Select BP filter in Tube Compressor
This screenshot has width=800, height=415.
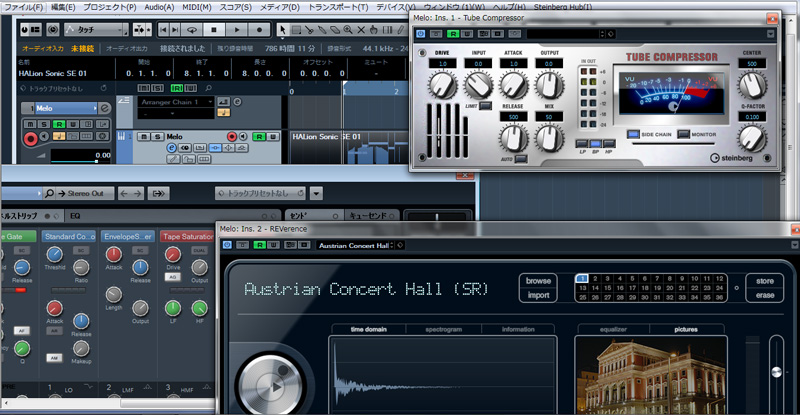[595, 143]
